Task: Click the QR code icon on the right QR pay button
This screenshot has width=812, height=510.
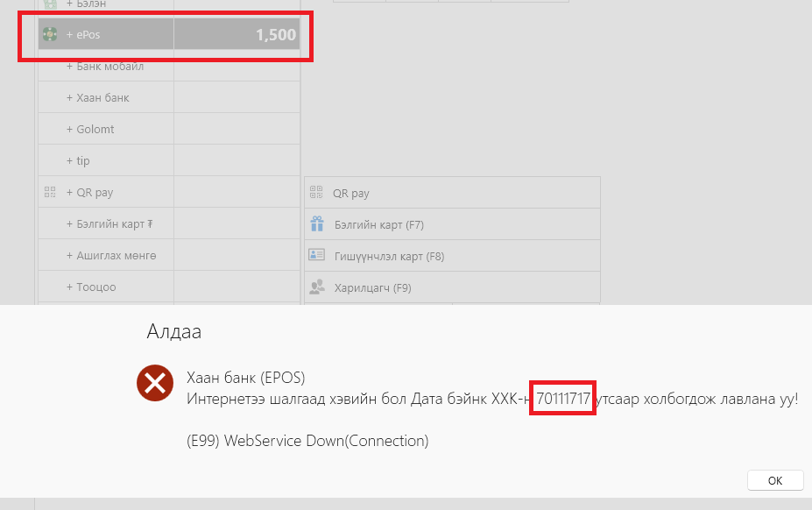Action: [316, 192]
